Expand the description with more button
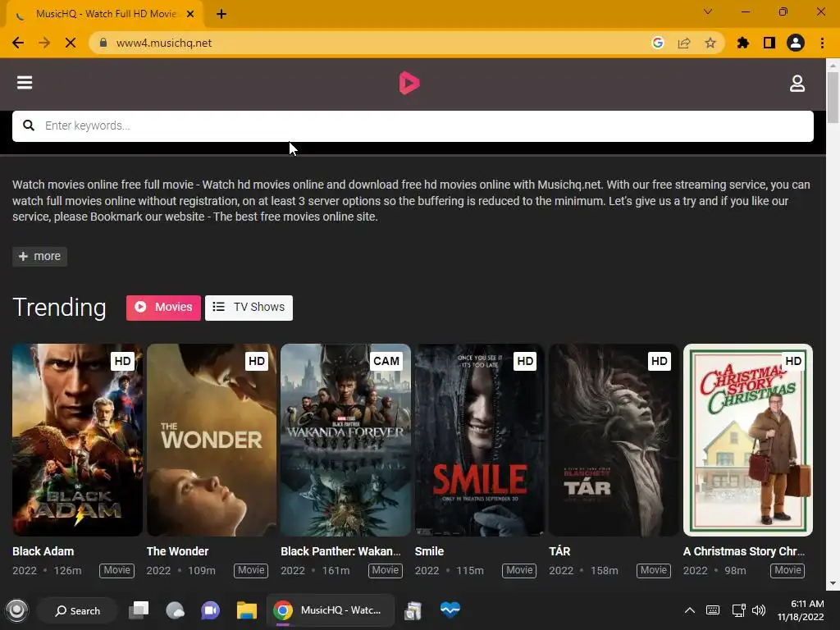 [x=39, y=257]
